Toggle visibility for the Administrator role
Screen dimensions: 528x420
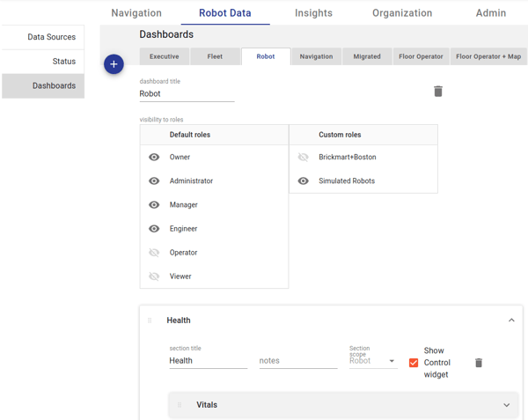click(x=154, y=181)
